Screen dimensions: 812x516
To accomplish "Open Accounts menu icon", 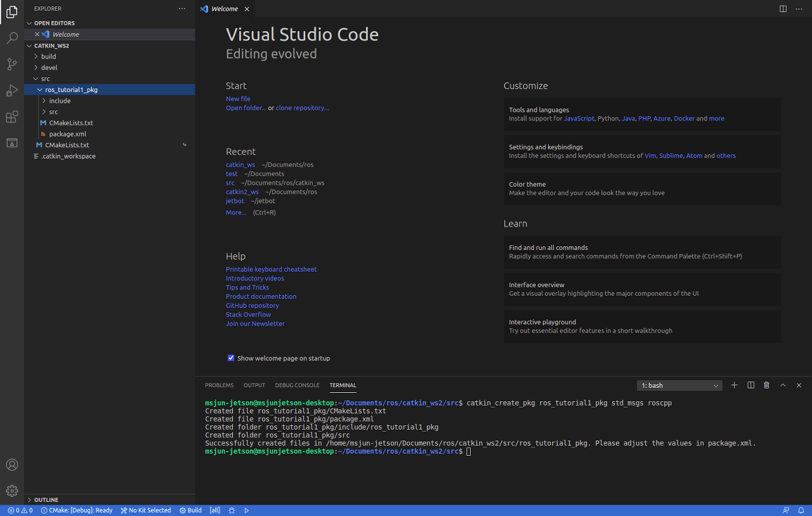I will pos(11,465).
